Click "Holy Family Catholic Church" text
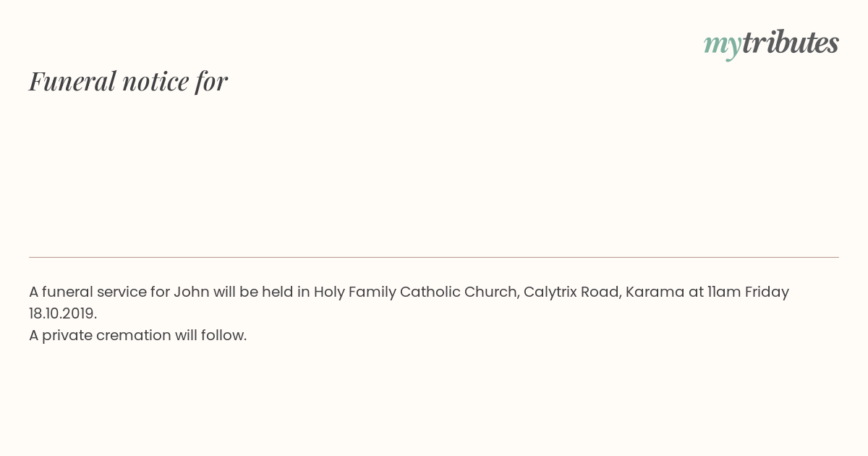The image size is (868, 456). pyautogui.click(x=416, y=292)
